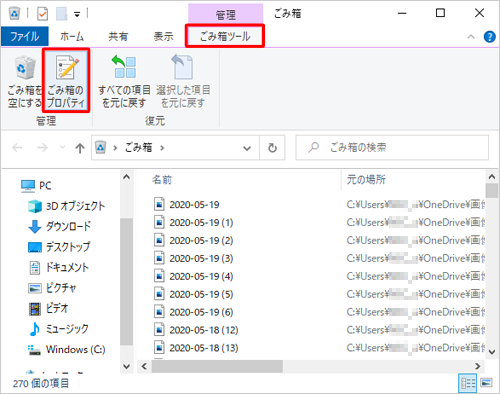The height and width of the screenshot is (394, 500).
Task: Open the recent locations dropdown
Action: (62, 147)
